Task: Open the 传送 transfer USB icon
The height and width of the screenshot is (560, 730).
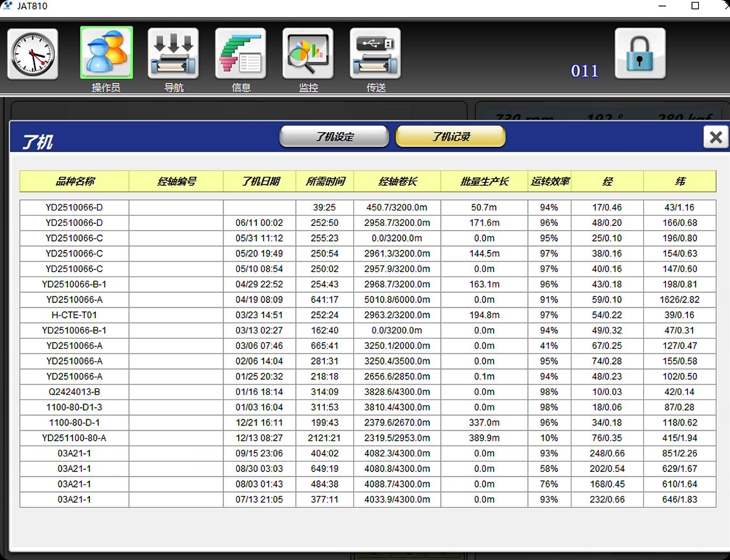Action: tap(375, 53)
